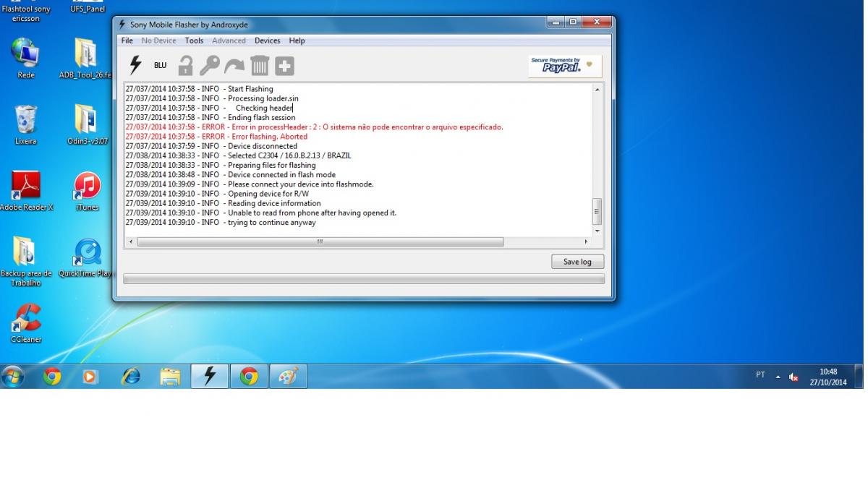Click log line 'Preparing files for flashing'
The width and height of the screenshot is (868, 488).
point(221,166)
